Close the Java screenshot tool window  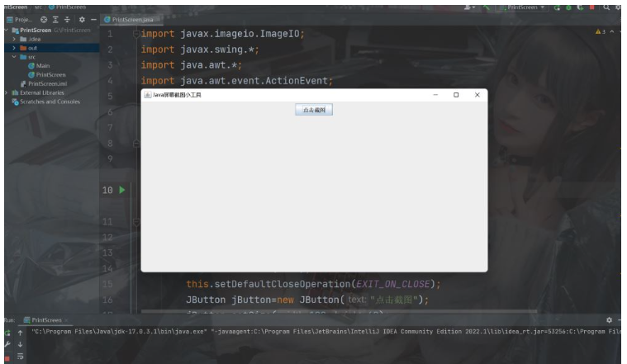(477, 95)
